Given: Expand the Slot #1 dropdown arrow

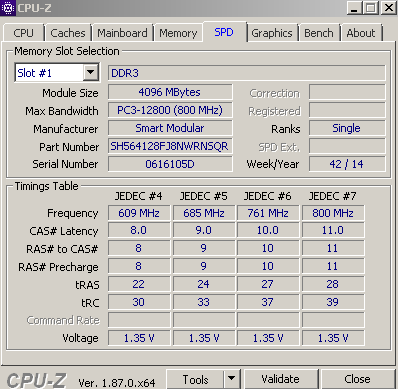Looking at the screenshot, I should pyautogui.click(x=91, y=72).
